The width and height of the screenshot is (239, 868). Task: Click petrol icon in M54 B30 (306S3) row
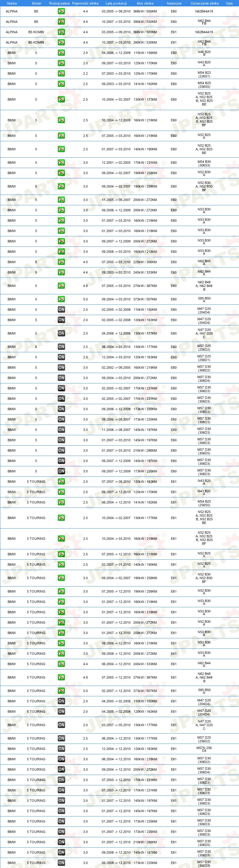(x=61, y=163)
